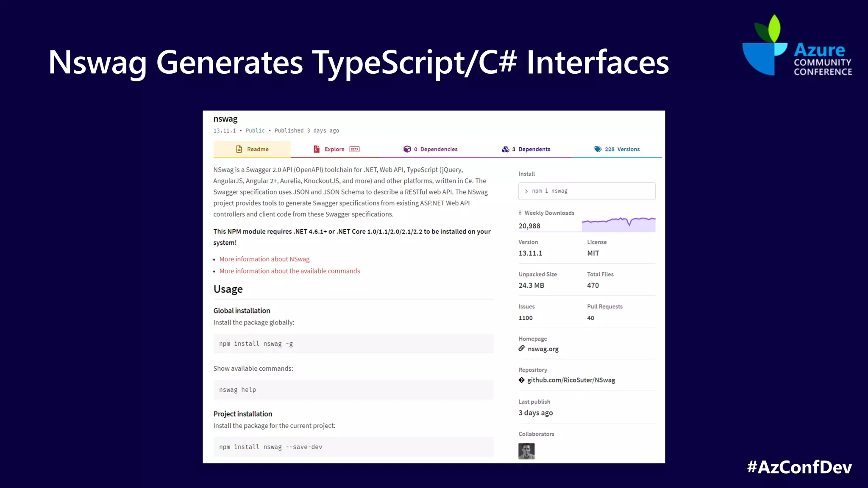868x488 pixels.
Task: Click the version value 13.11.1 in sidebar
Action: tap(530, 253)
